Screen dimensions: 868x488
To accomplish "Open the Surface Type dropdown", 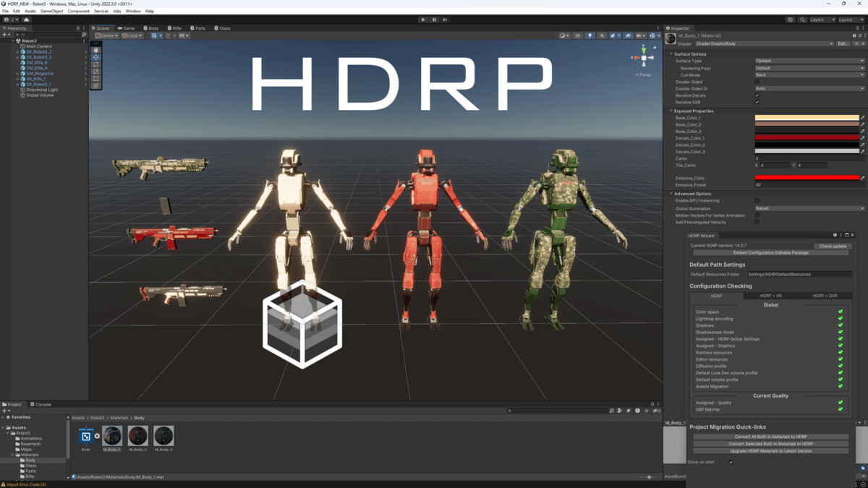I will [809, 61].
